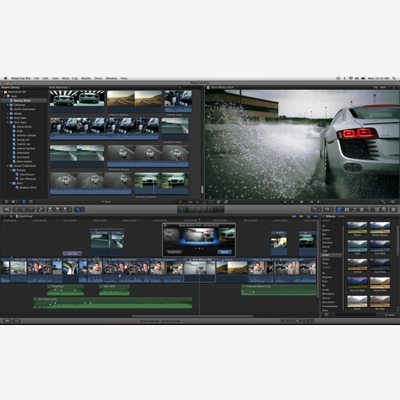Open the viewer zoom percentage dropdown
The image size is (400, 400).
[x=384, y=87]
